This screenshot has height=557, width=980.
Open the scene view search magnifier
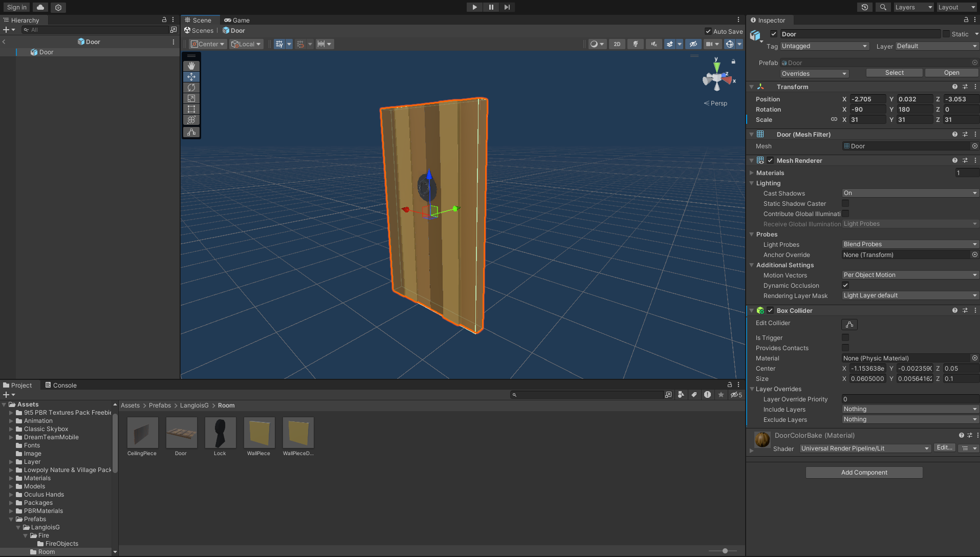(883, 7)
